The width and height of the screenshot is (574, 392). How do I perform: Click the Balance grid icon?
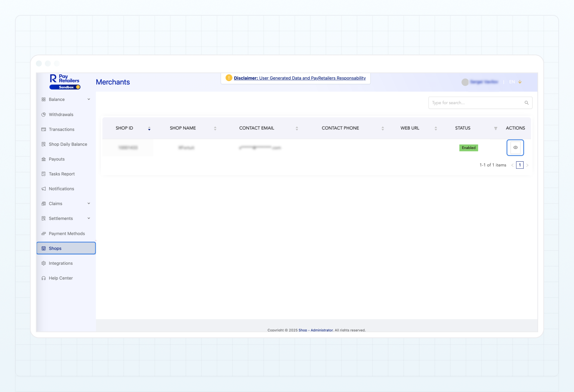pyautogui.click(x=44, y=99)
